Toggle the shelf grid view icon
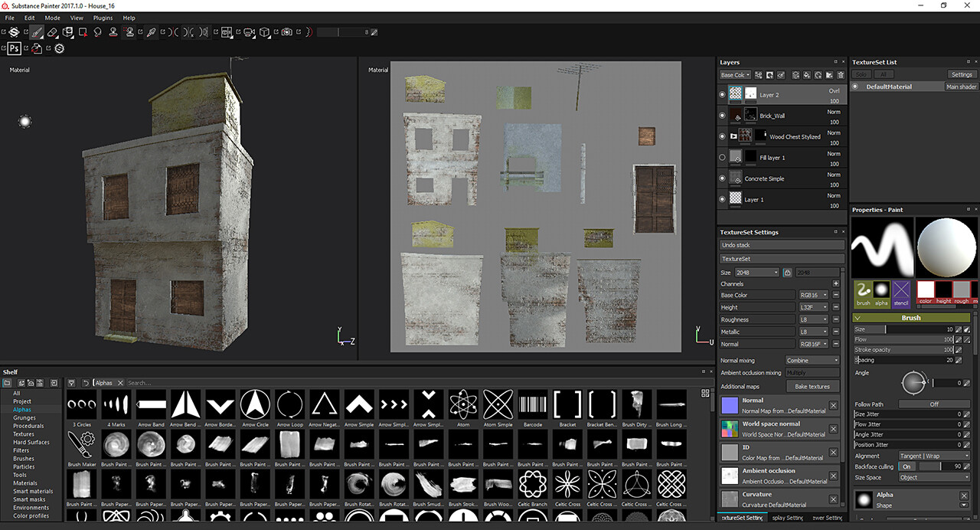980x530 pixels. coord(705,393)
